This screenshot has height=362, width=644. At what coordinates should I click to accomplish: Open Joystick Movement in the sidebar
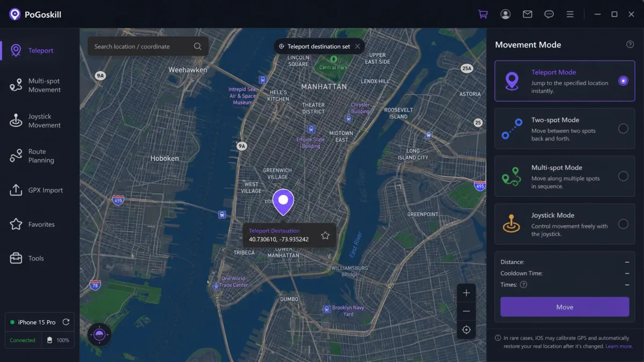click(40, 121)
